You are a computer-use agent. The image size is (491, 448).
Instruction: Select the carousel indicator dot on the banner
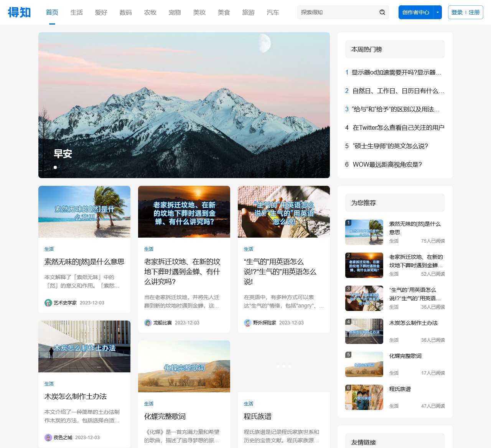[x=55, y=167]
